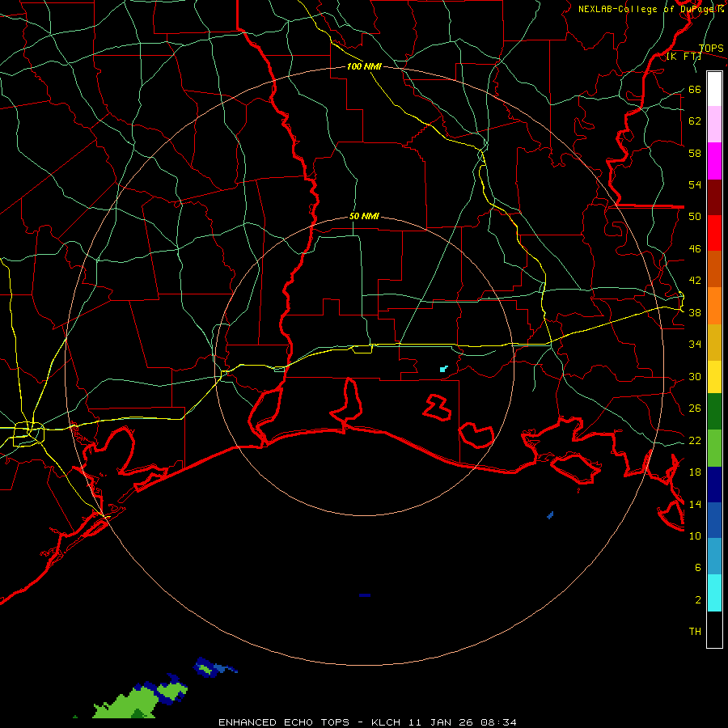Click the KLCH station identifier
The height and width of the screenshot is (728, 728).
(x=386, y=722)
